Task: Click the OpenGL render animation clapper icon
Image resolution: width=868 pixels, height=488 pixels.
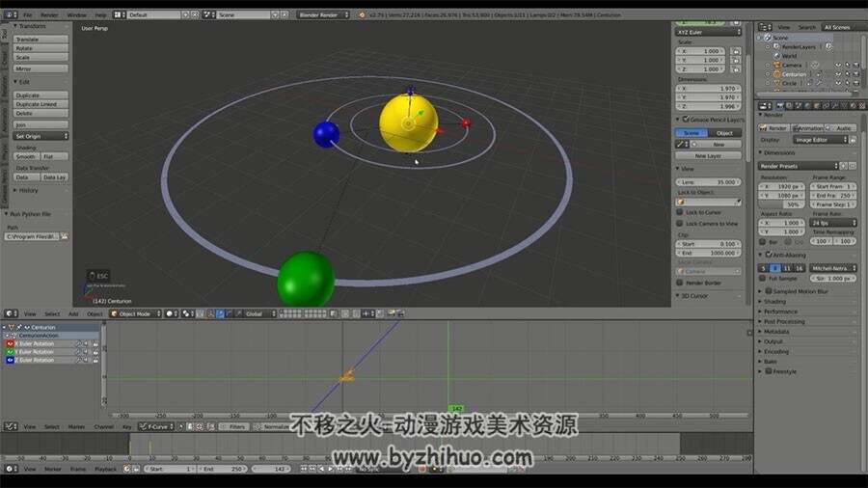Action: (x=400, y=313)
